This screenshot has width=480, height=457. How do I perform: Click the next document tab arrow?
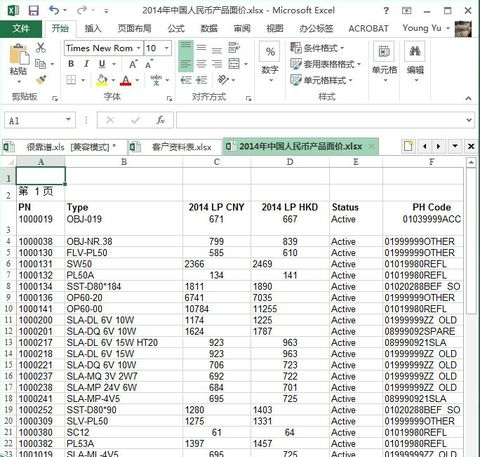point(439,146)
